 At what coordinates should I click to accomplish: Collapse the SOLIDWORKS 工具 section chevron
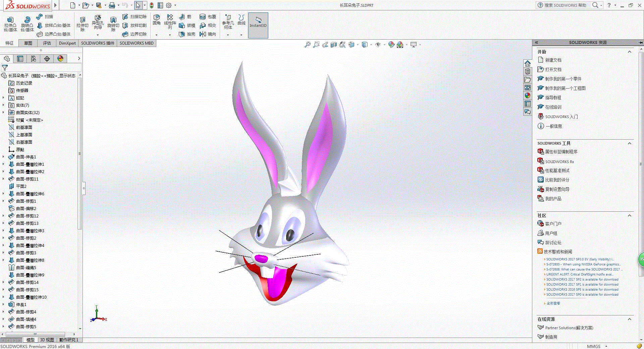tap(630, 143)
